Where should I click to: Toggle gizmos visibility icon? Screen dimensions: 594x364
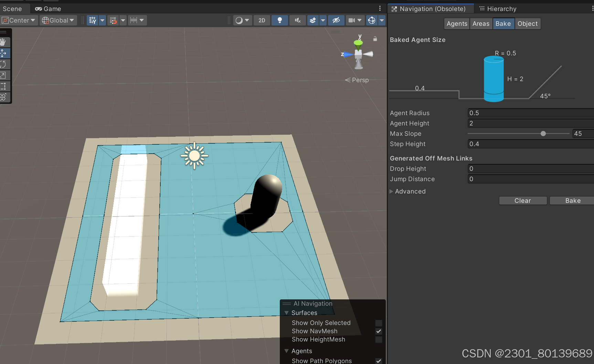[372, 20]
